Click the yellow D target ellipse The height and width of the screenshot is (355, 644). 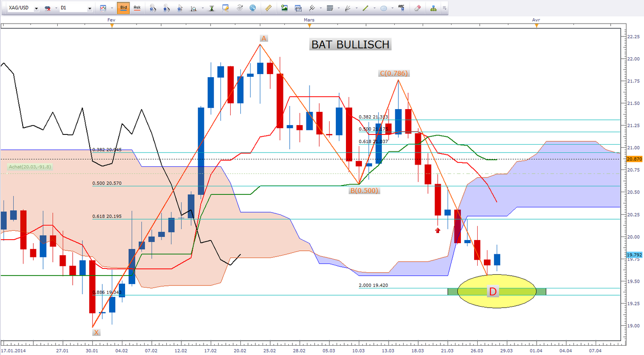[x=497, y=292]
